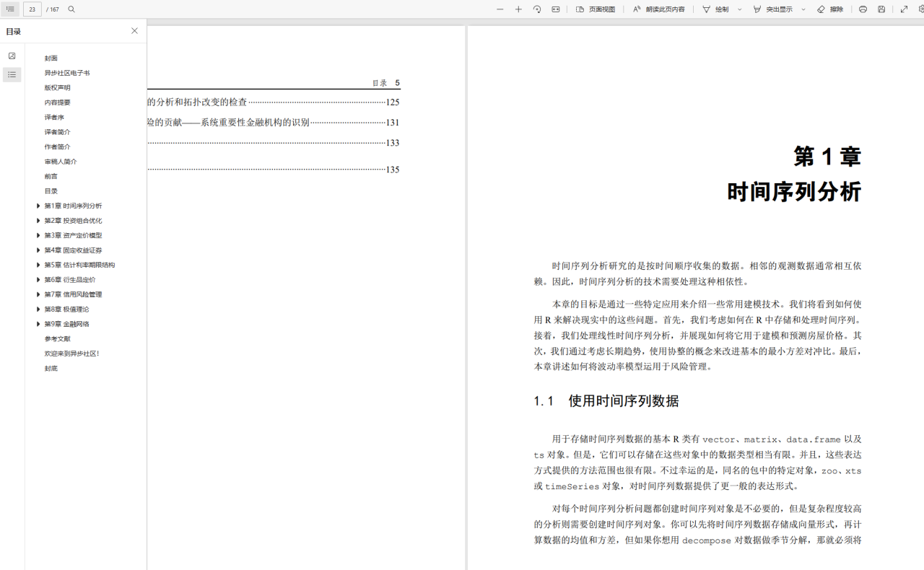This screenshot has width=924, height=570.
Task: Save the PDF file
Action: click(881, 9)
